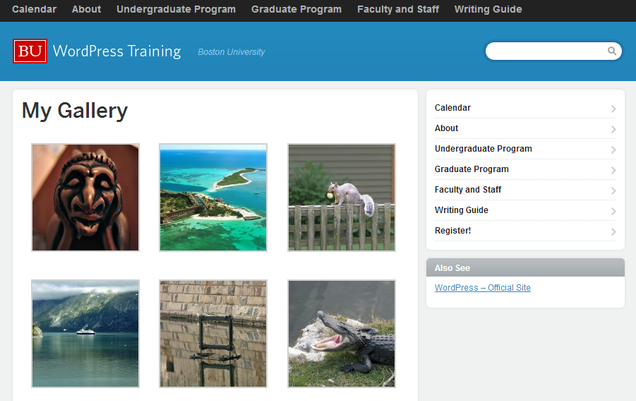Expand the sidebar Graduate Program chevron
The width and height of the screenshot is (636, 401).
pyautogui.click(x=613, y=170)
